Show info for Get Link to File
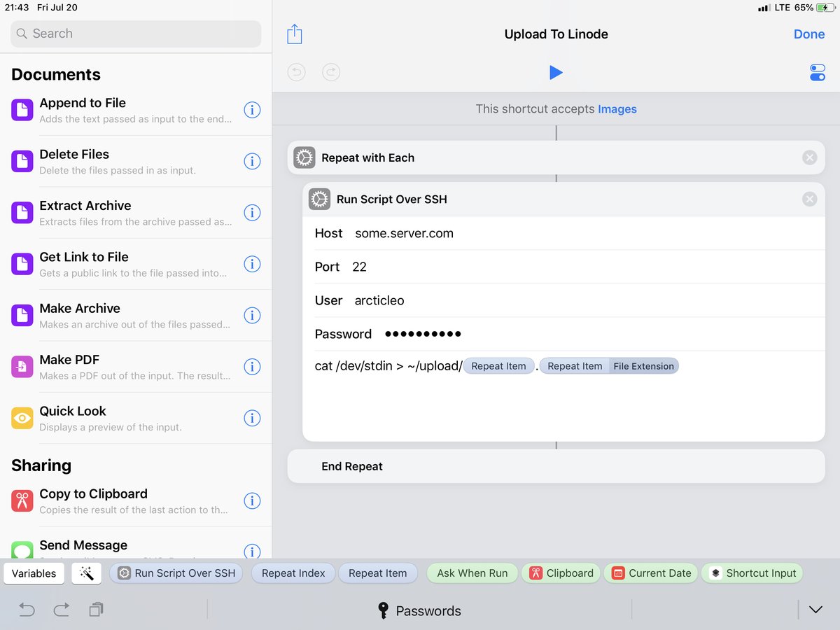The width and height of the screenshot is (840, 630). [252, 264]
